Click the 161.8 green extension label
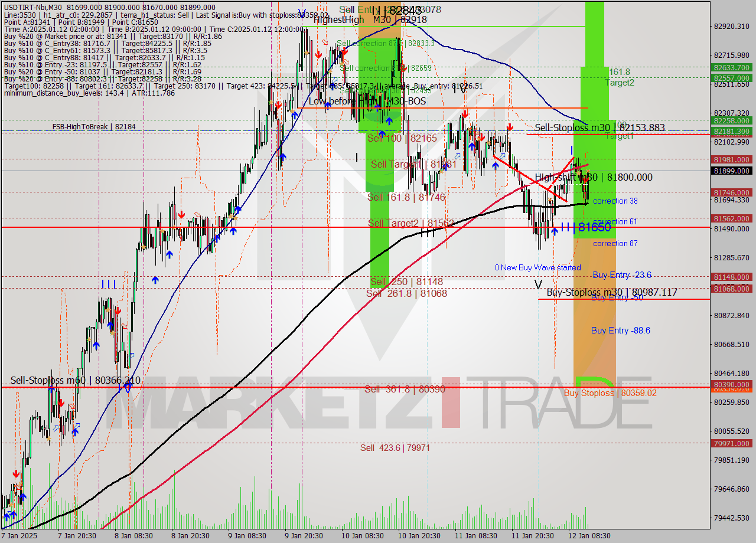 click(619, 72)
